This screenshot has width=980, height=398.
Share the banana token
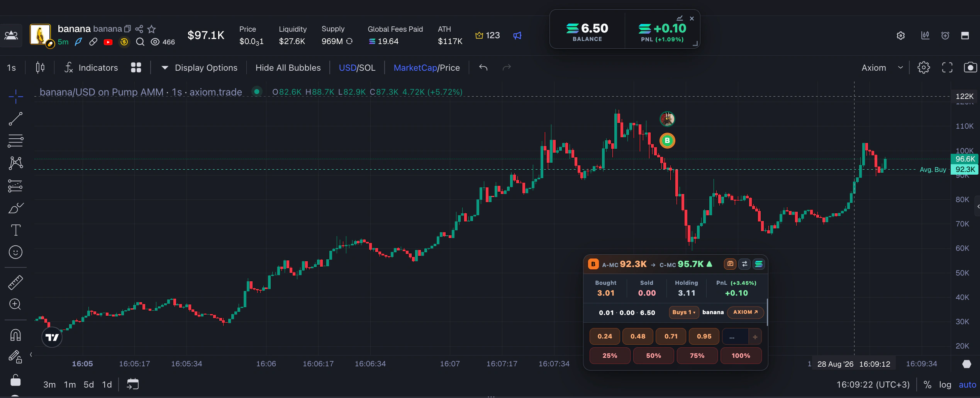point(139,29)
